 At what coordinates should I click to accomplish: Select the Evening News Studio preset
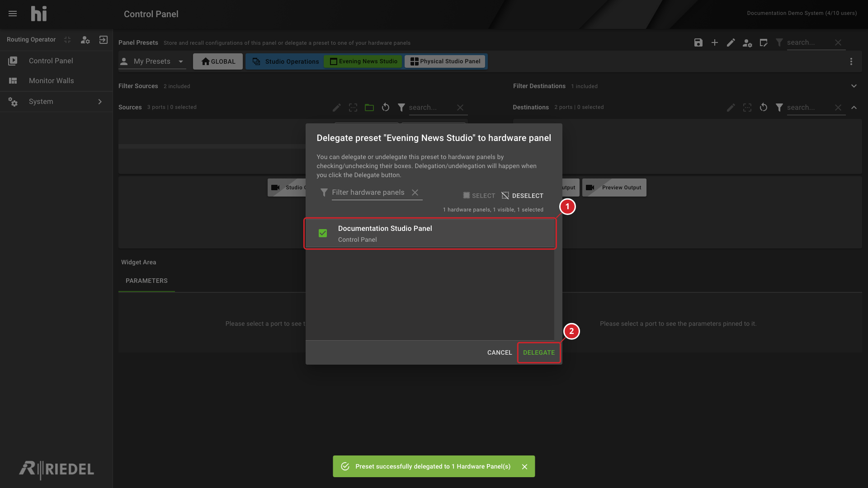click(363, 61)
